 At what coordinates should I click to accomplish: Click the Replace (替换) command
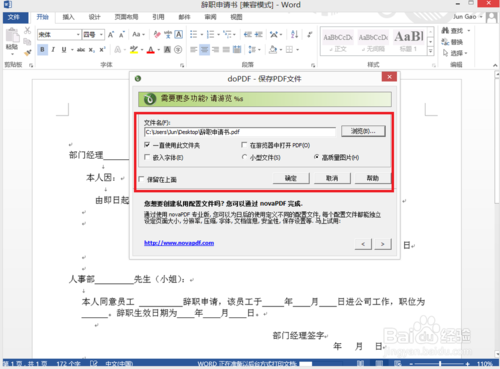click(452, 42)
